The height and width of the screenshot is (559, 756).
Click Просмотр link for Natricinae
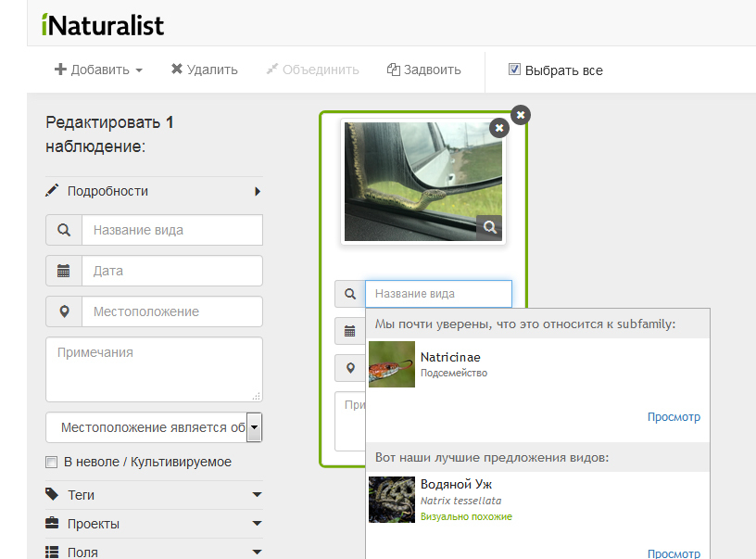(x=674, y=417)
